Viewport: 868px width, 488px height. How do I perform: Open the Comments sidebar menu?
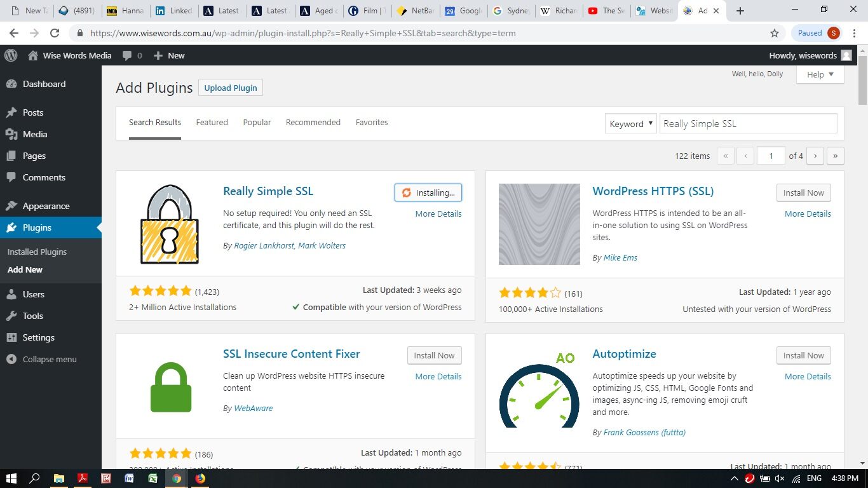tap(44, 177)
